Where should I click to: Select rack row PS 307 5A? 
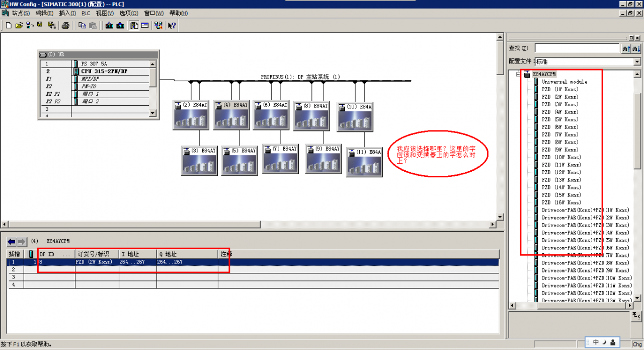pyautogui.click(x=95, y=64)
